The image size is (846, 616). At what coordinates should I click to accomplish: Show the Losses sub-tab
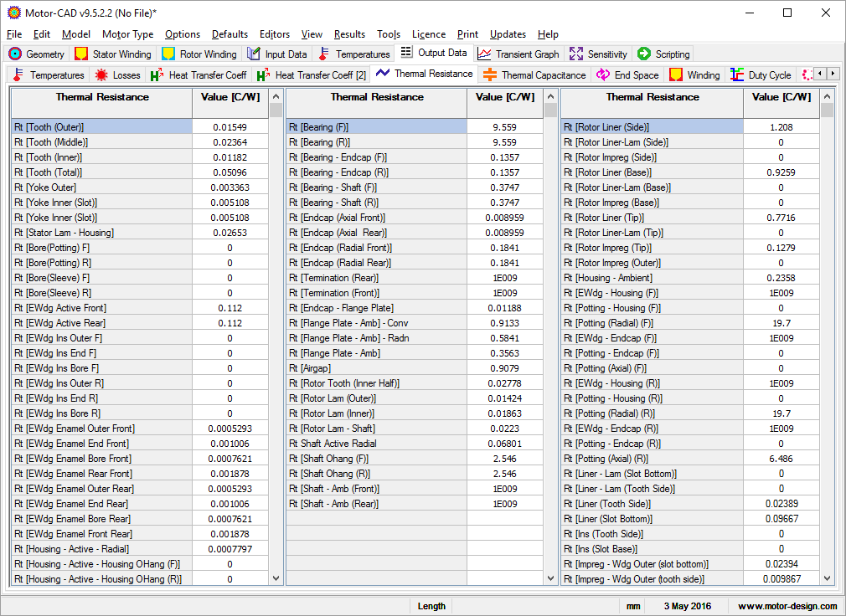[x=118, y=74]
